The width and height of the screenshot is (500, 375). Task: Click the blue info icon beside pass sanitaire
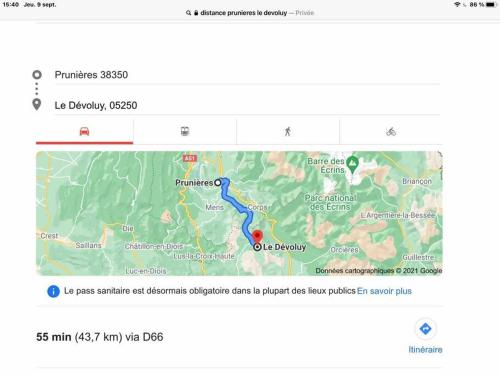click(x=53, y=291)
